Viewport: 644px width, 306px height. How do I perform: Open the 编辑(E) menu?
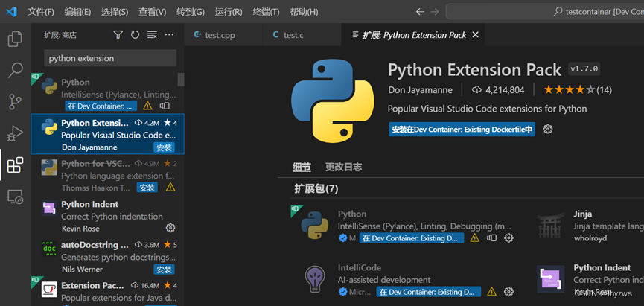(77, 12)
